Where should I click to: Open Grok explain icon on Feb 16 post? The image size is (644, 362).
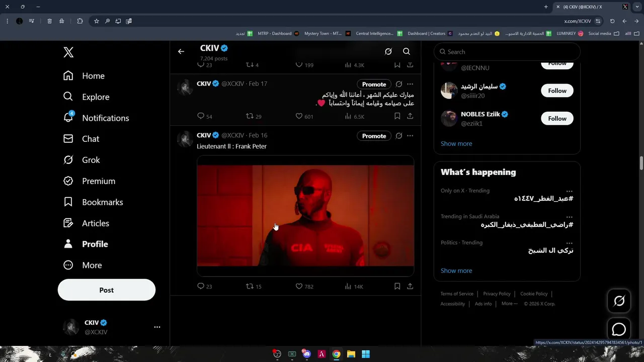399,136
